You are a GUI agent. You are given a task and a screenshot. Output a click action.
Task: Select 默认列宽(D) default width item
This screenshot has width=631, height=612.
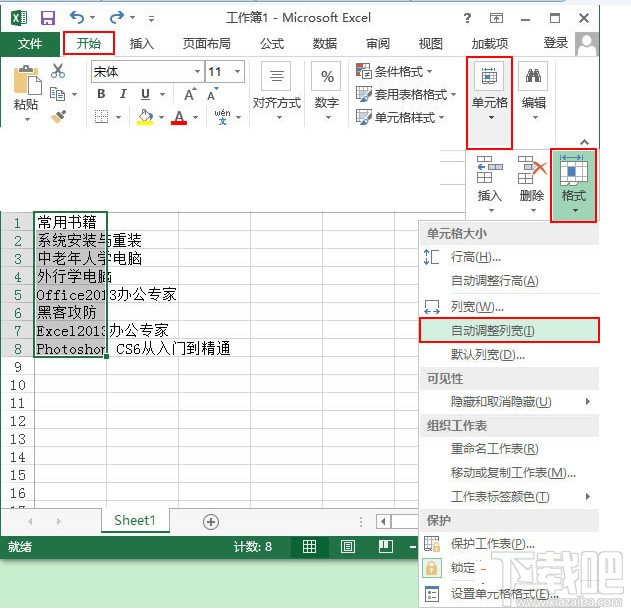pyautogui.click(x=509, y=354)
